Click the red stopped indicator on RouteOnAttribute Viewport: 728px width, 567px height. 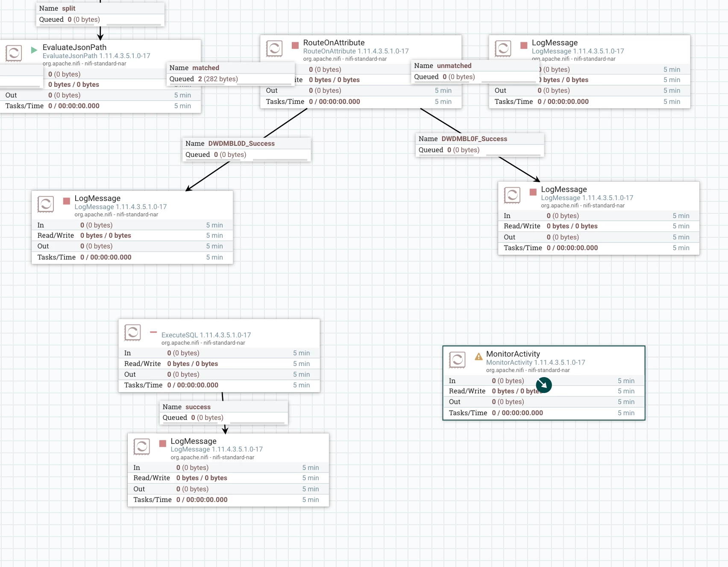(x=295, y=45)
